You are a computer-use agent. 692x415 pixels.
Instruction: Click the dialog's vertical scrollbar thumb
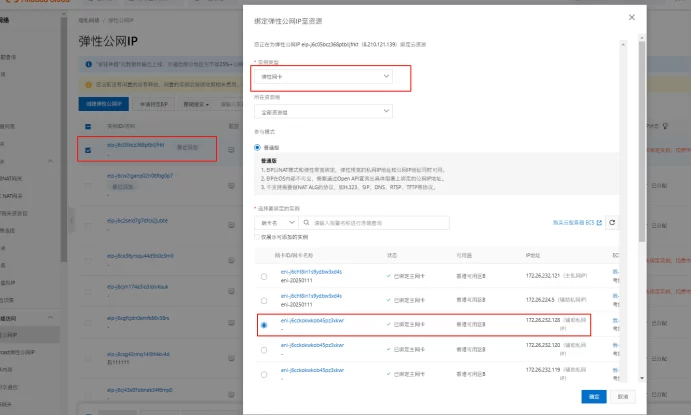tap(642, 141)
